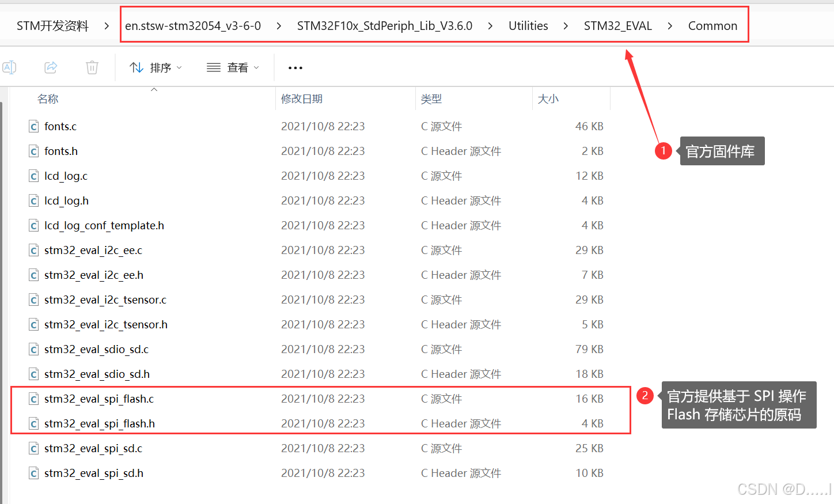834x504 pixels.
Task: Click the C Header 源文件 type of fonts.h
Action: click(x=461, y=151)
